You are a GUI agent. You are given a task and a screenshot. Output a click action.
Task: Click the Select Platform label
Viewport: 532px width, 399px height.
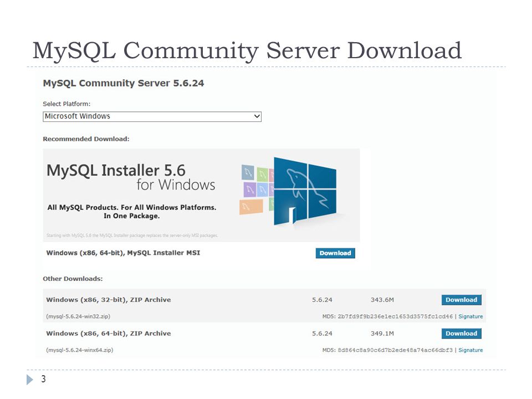click(x=66, y=104)
